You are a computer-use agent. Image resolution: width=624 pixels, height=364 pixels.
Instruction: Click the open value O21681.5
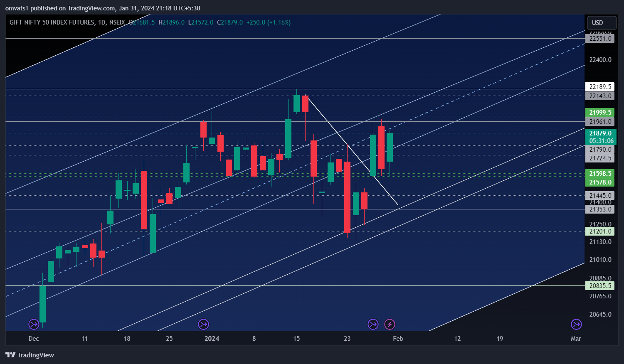tap(142, 22)
